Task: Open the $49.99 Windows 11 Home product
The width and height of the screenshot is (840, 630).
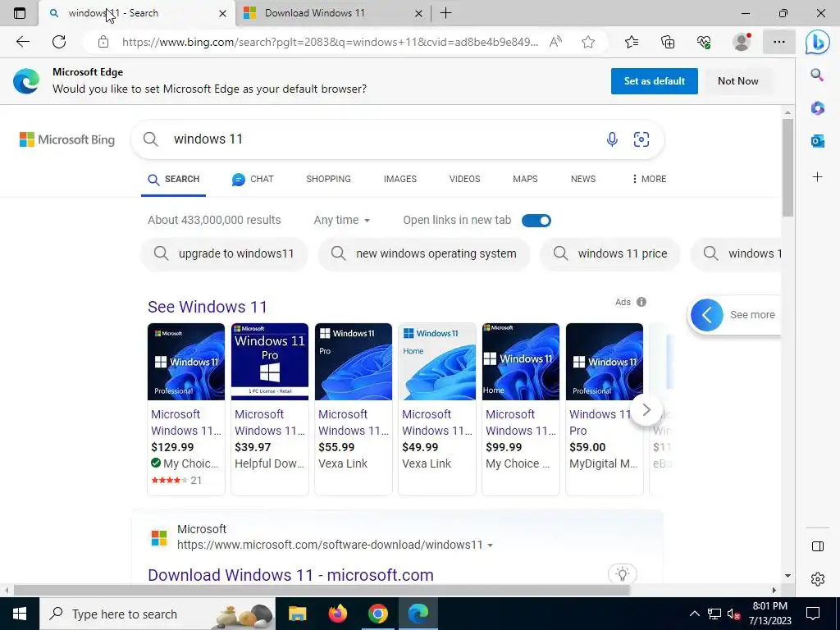Action: pyautogui.click(x=436, y=409)
